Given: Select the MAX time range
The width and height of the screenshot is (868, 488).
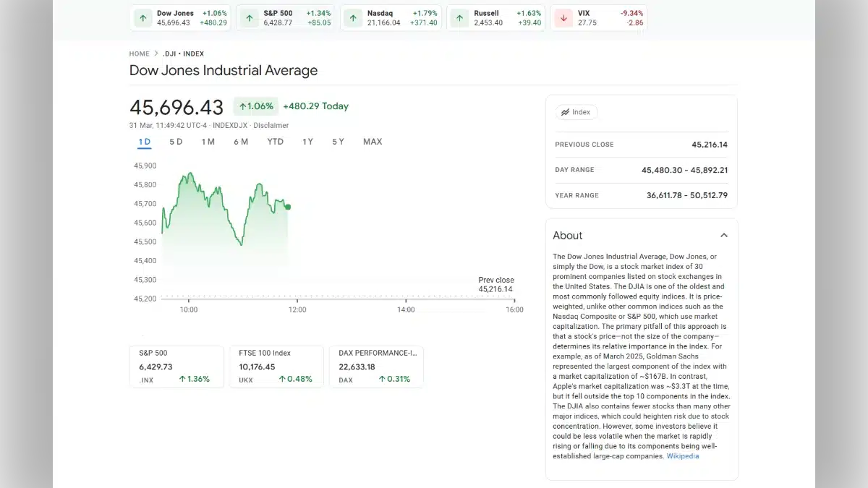Looking at the screenshot, I should [373, 142].
